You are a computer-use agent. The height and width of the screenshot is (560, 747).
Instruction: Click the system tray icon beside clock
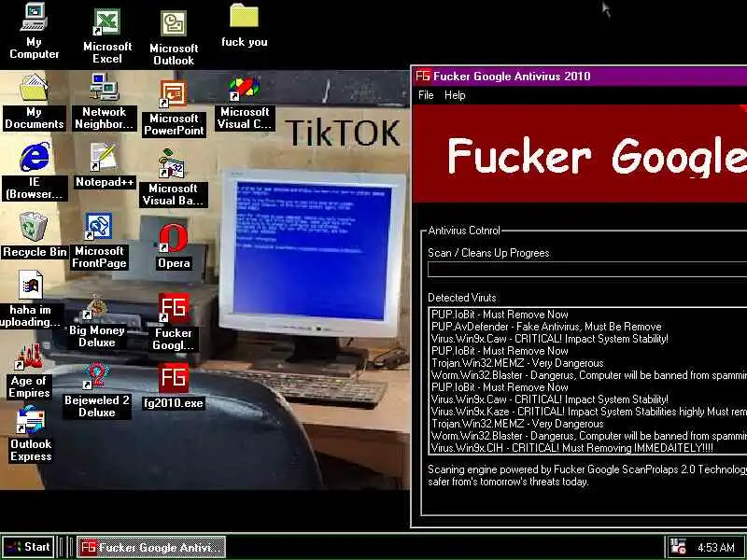678,546
